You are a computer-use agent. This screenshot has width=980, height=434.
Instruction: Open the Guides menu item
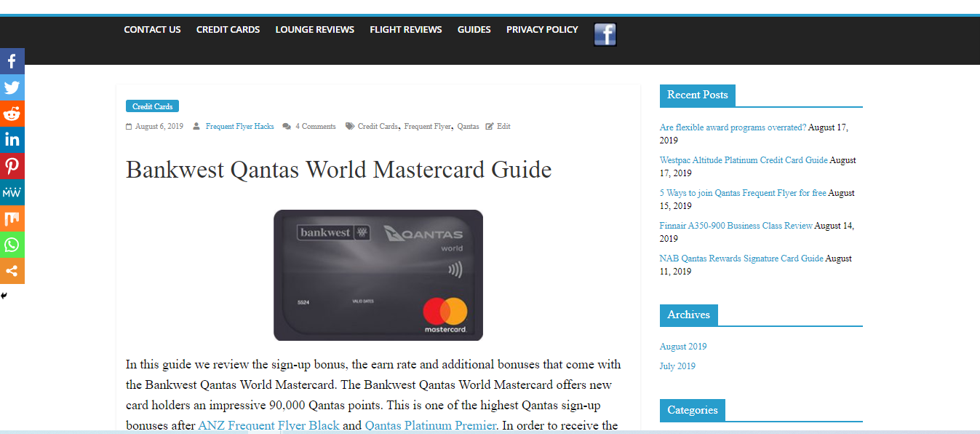(474, 30)
